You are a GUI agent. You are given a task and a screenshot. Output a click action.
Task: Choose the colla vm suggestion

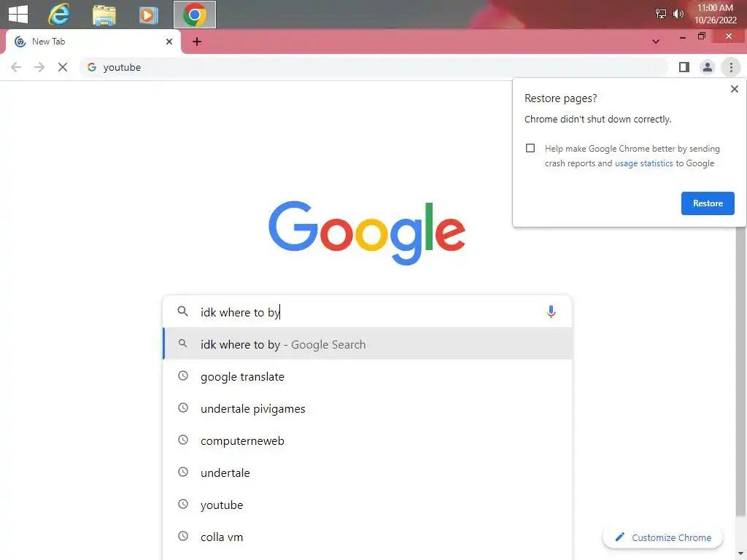[367, 537]
